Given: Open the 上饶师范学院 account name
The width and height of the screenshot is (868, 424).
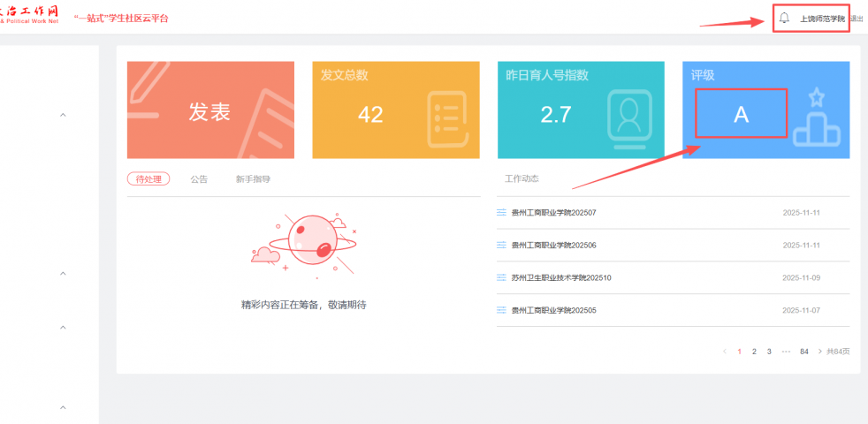Looking at the screenshot, I should (x=822, y=19).
